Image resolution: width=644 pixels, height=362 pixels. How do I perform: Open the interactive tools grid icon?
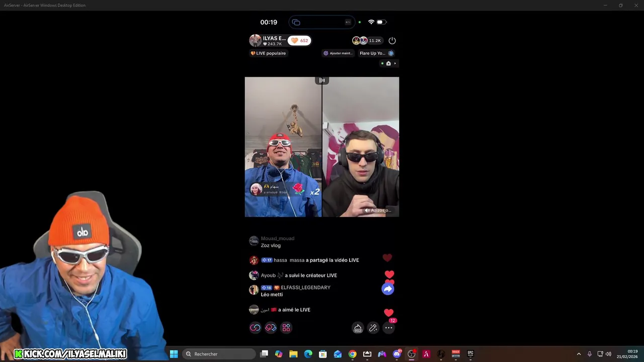click(286, 328)
